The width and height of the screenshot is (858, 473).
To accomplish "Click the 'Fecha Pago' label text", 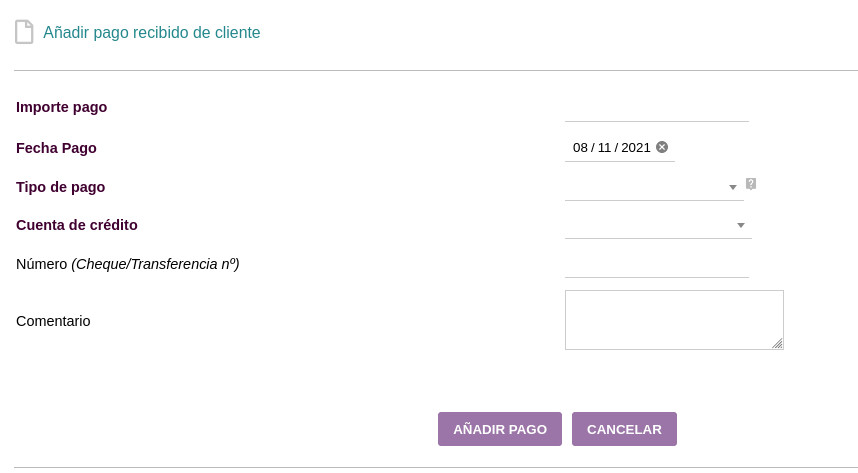I will point(56,148).
